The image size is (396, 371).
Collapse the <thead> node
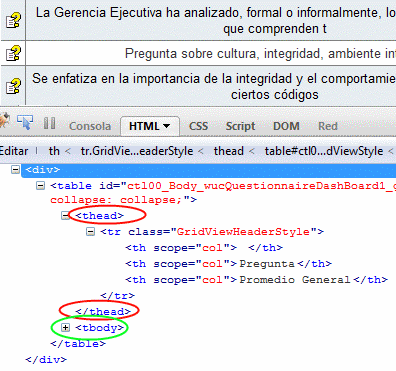pyautogui.click(x=65, y=215)
